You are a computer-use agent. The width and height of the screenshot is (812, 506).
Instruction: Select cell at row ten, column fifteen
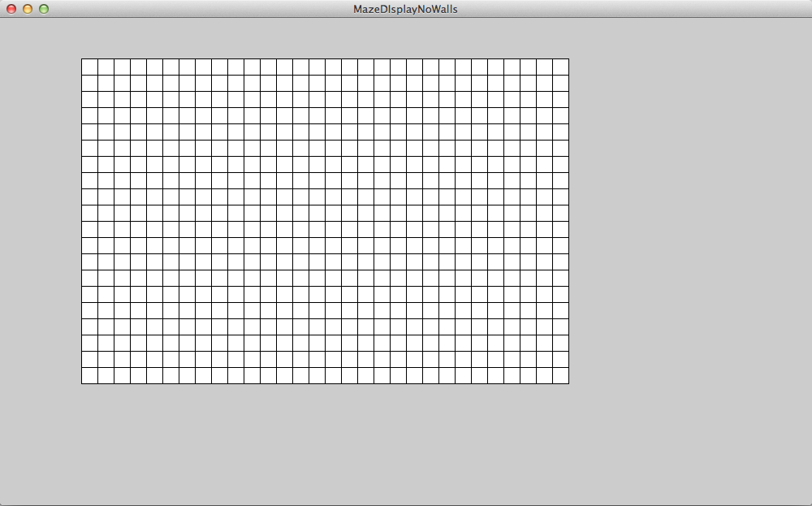317,213
